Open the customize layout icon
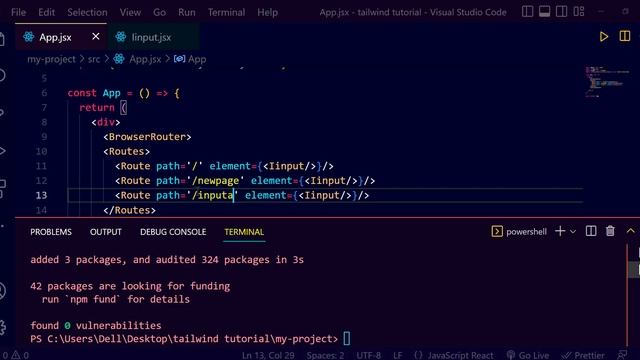The height and width of the screenshot is (360, 640). 579,12
